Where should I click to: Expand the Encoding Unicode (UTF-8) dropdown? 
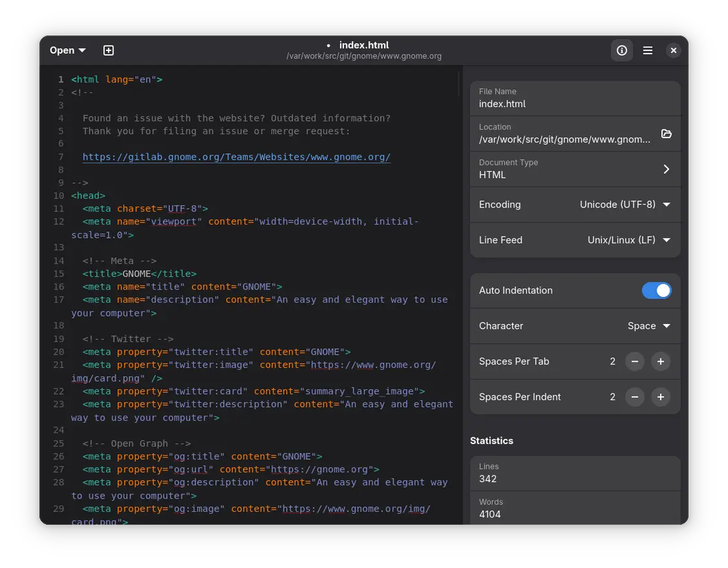point(625,204)
